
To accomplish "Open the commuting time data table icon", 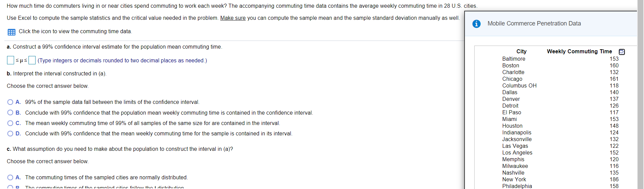I will click(x=11, y=32).
